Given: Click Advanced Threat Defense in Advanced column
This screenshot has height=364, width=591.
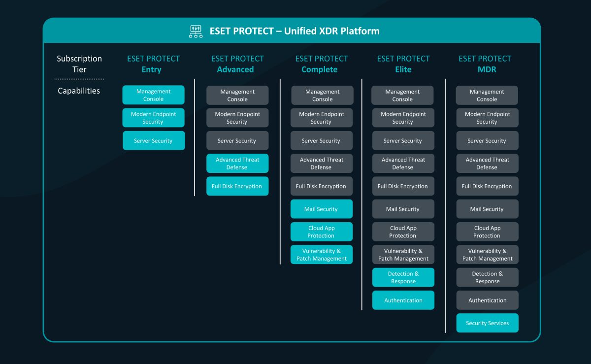Looking at the screenshot, I should tap(237, 163).
